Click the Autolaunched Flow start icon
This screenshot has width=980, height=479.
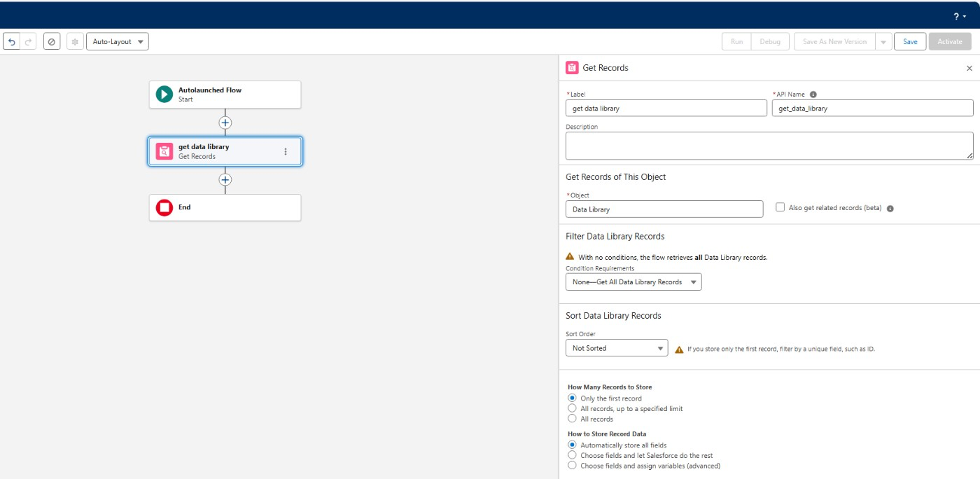point(164,95)
